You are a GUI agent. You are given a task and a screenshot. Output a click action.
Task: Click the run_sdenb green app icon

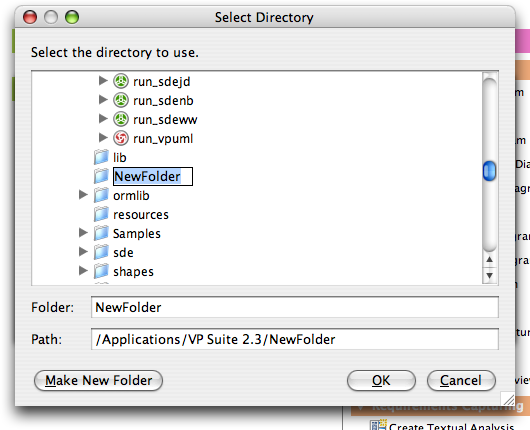tap(121, 100)
